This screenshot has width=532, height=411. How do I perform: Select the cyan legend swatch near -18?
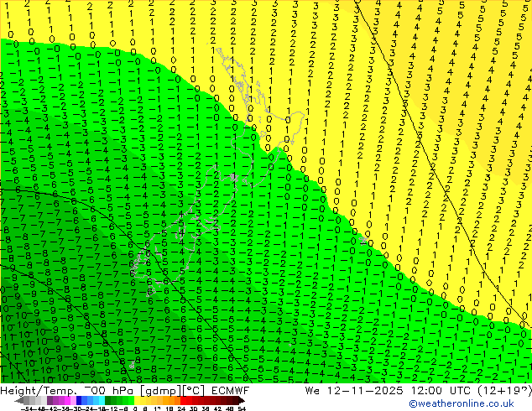tap(102, 400)
